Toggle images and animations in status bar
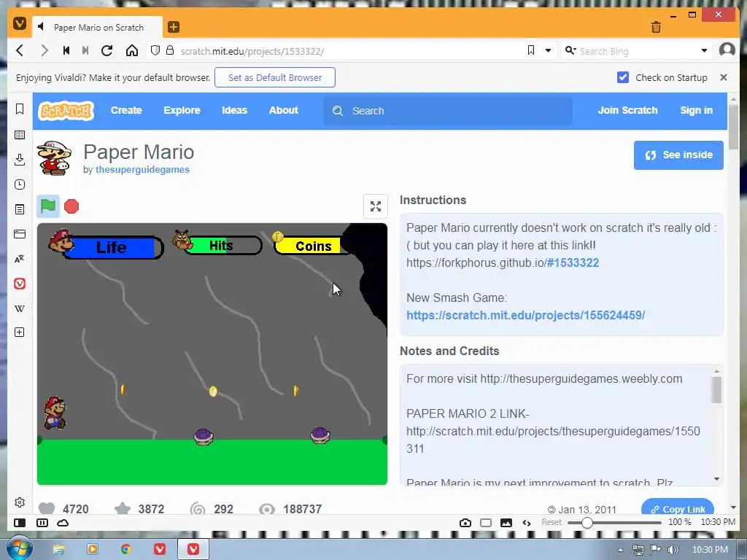The width and height of the screenshot is (747, 560). tap(506, 523)
